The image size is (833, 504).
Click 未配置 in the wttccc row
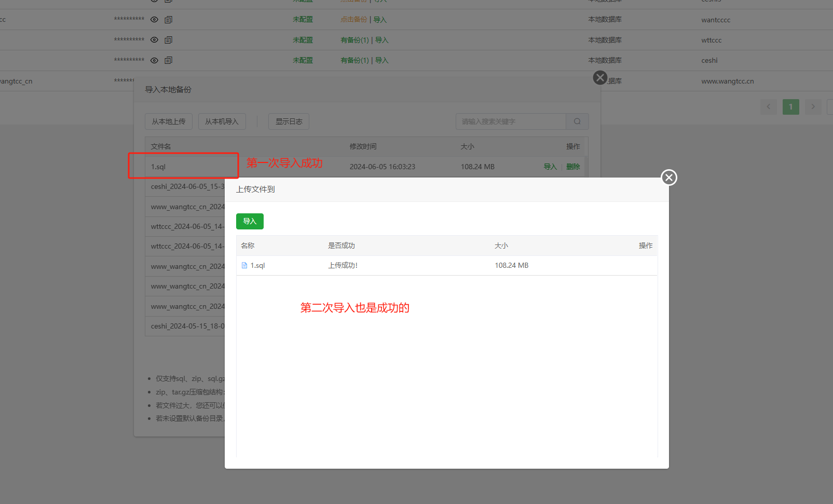(303, 40)
